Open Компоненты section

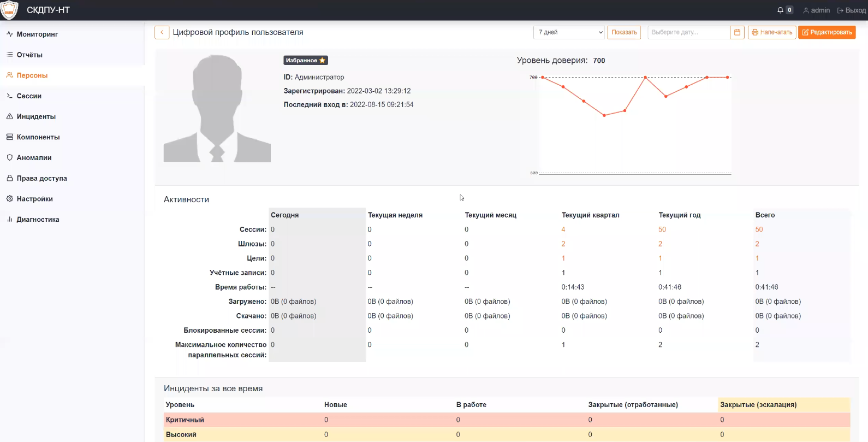click(x=38, y=137)
